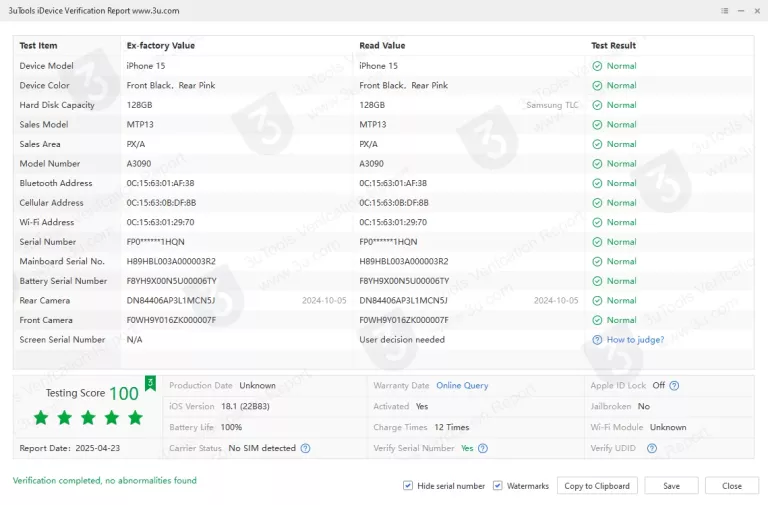Viewport: 768px width, 505px height.
Task: Click the green check in Cellular Address row
Action: (597, 203)
